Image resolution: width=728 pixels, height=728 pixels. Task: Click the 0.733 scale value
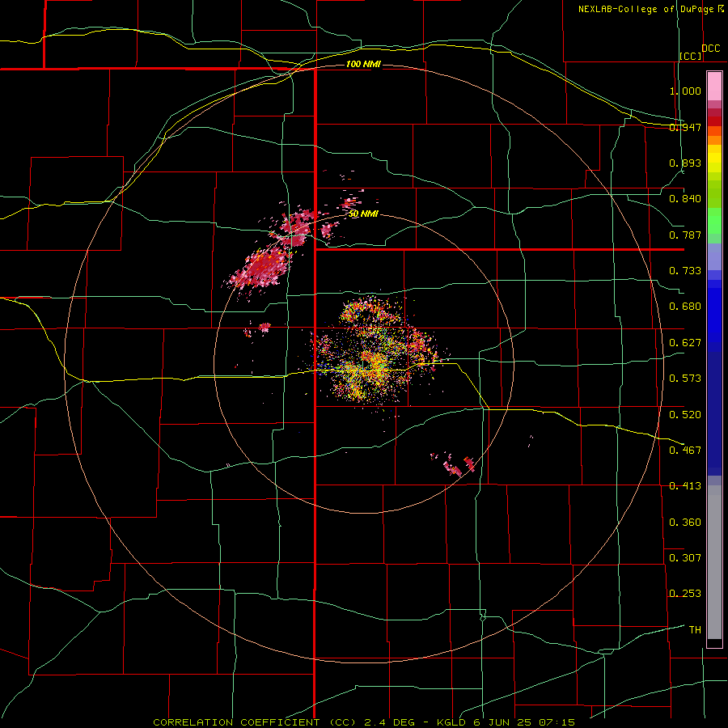coord(685,271)
